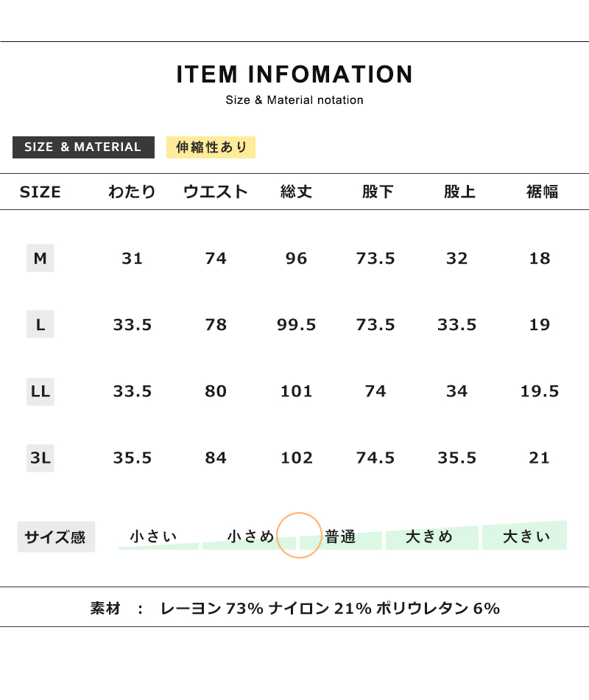Click the サイズ感 gray label
This screenshot has width=589, height=700.
56,537
